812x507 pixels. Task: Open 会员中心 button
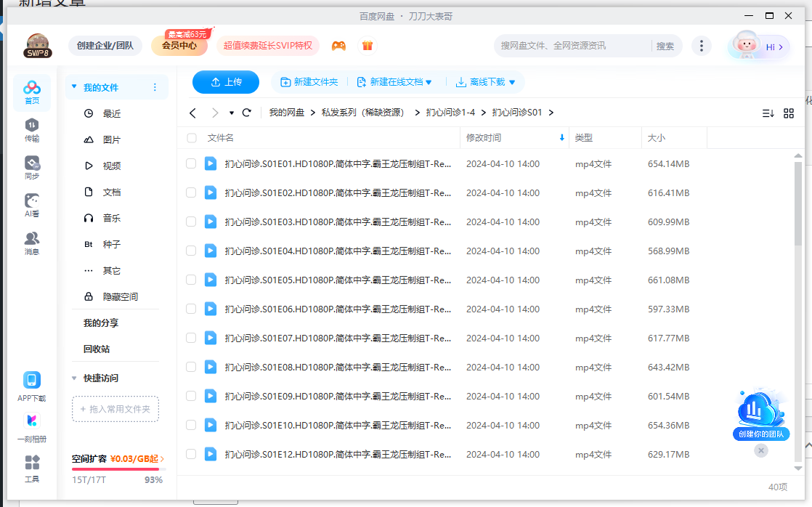[179, 46]
